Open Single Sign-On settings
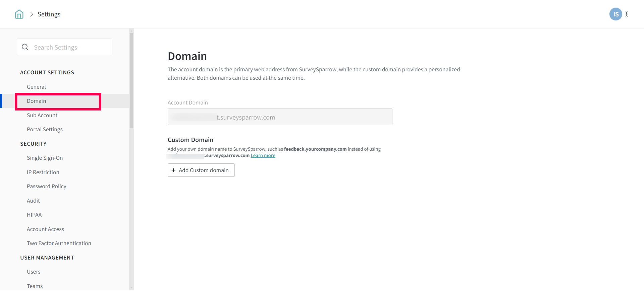 click(x=45, y=158)
